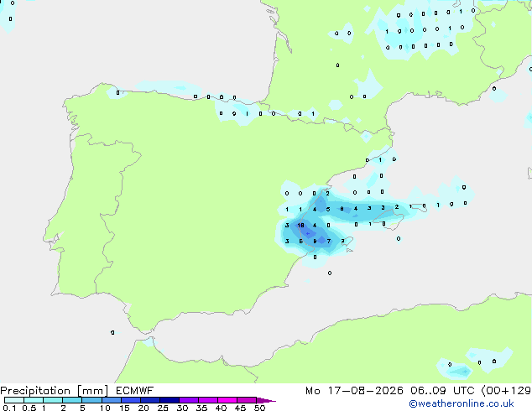Pick the 30–35 mm purple legend swatch
The width and height of the screenshot is (532, 411).
188,400
